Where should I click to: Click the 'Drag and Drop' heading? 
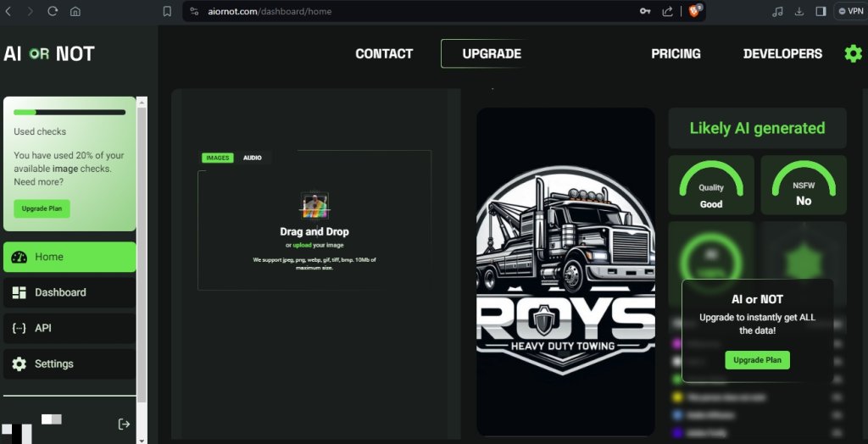pyautogui.click(x=314, y=232)
